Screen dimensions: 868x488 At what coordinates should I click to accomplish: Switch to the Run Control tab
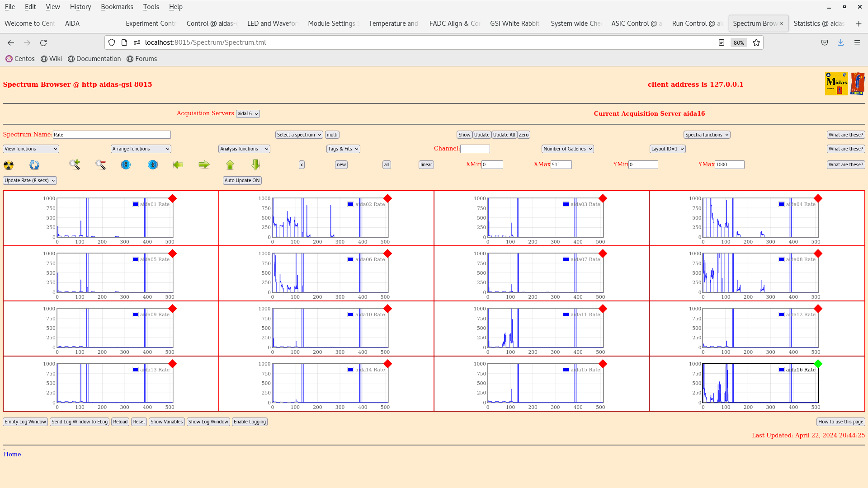click(x=697, y=23)
